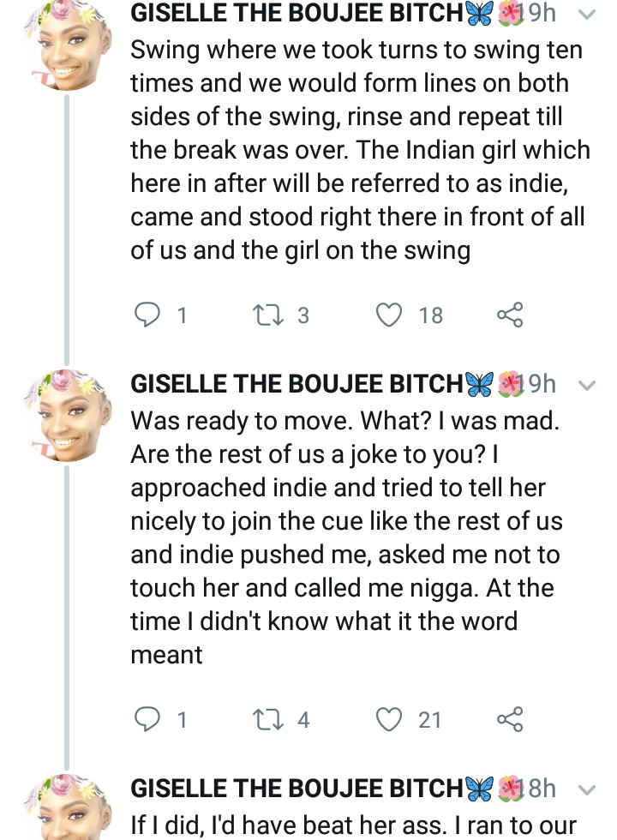
Task: Tap avatar beside "Was ready to move" tweet
Action: 66,417
